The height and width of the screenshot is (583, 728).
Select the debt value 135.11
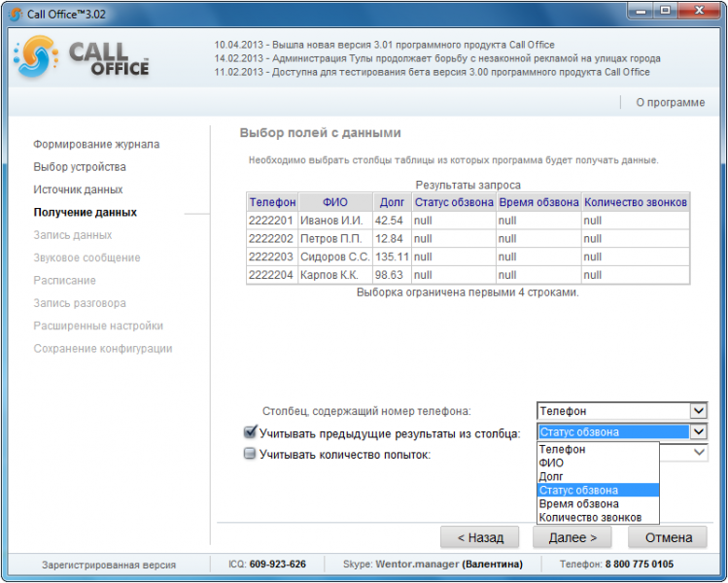pyautogui.click(x=392, y=257)
